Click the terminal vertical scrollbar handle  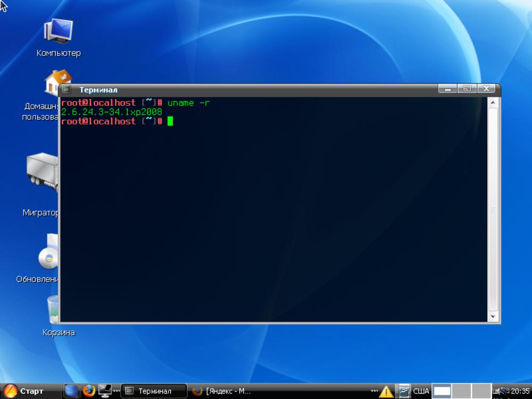pos(493,210)
